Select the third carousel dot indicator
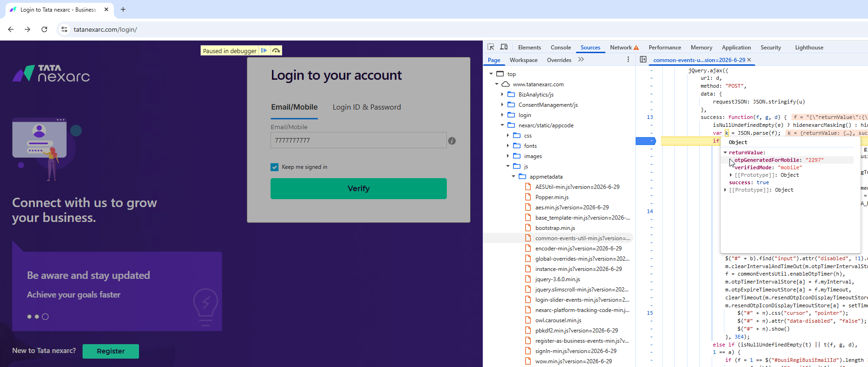Viewport: 868px width, 367px height. (45, 317)
